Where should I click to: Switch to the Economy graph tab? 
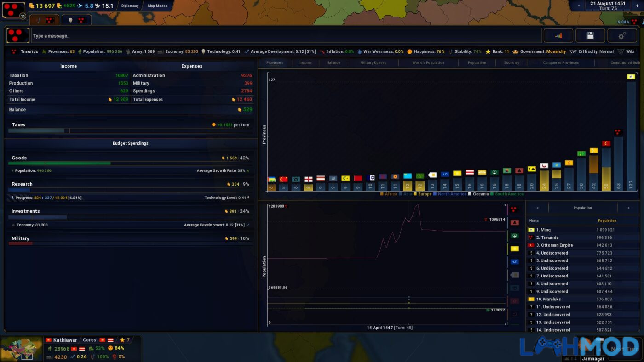pyautogui.click(x=512, y=62)
